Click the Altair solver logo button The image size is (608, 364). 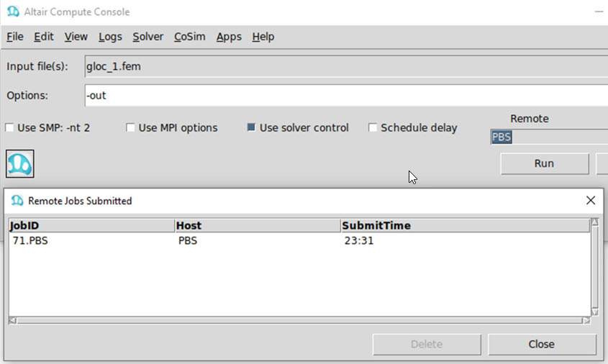19,163
